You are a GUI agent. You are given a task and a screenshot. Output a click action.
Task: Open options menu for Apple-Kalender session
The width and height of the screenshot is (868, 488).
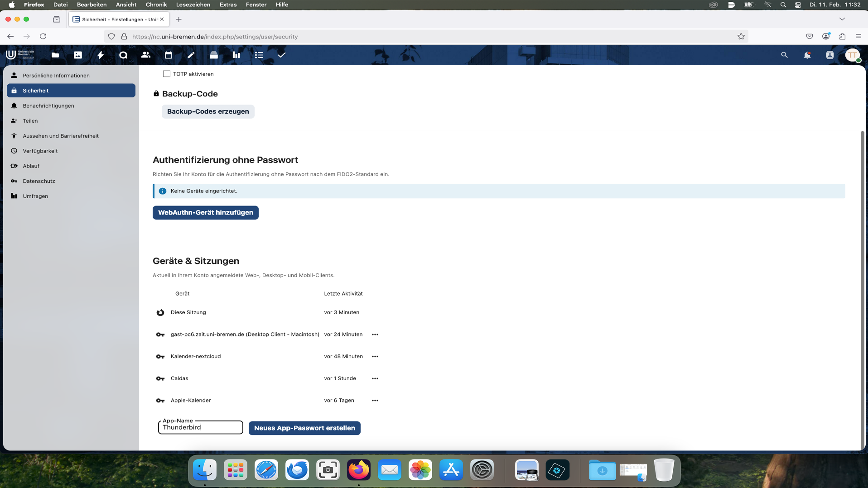pos(375,401)
